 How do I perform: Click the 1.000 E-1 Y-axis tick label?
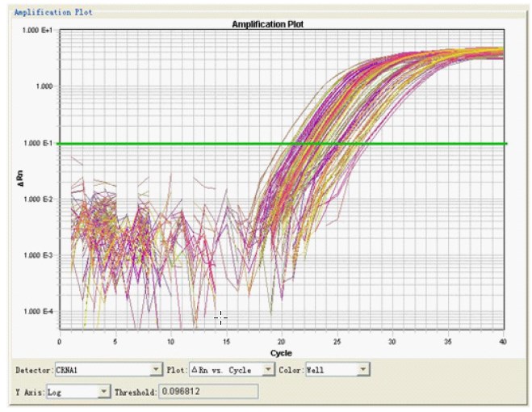coord(37,144)
